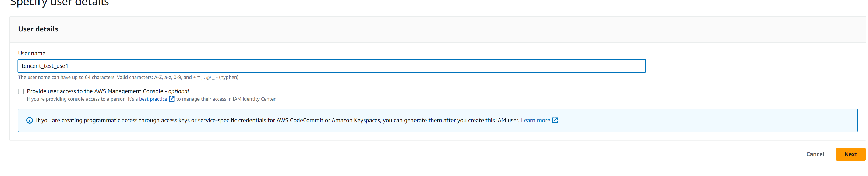The image size is (868, 176).
Task: Click external link icon beside Learn more
Action: [555, 120]
